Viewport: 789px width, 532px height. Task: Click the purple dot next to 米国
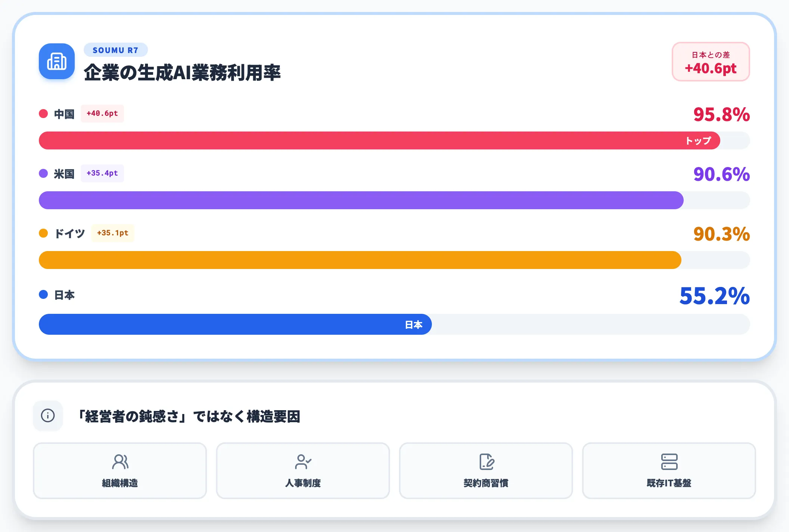coord(43,173)
